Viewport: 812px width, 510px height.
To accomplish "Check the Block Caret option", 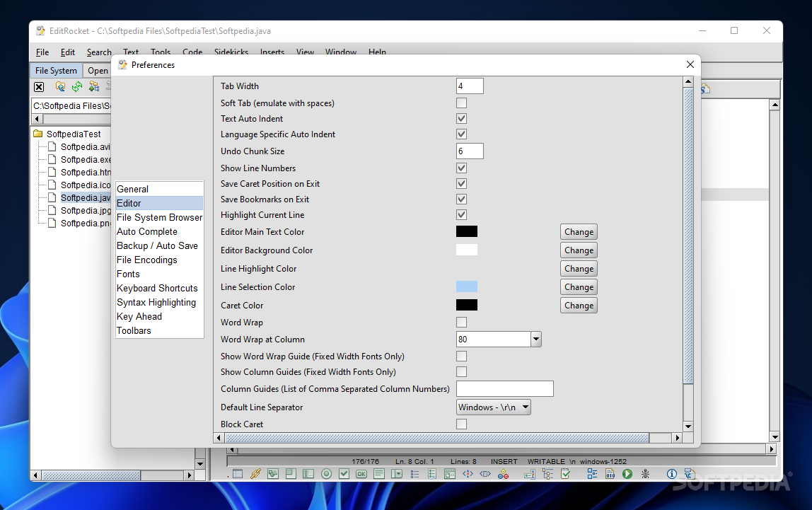I will (461, 424).
